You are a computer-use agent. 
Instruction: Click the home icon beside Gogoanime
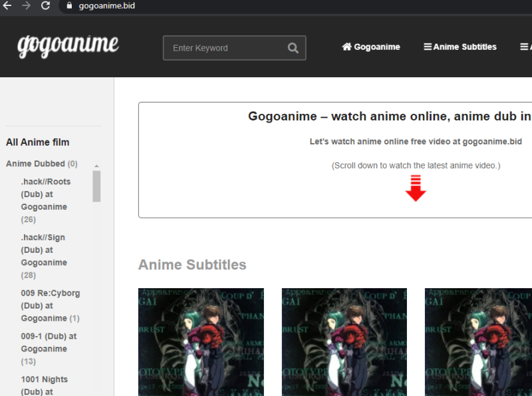tap(346, 47)
